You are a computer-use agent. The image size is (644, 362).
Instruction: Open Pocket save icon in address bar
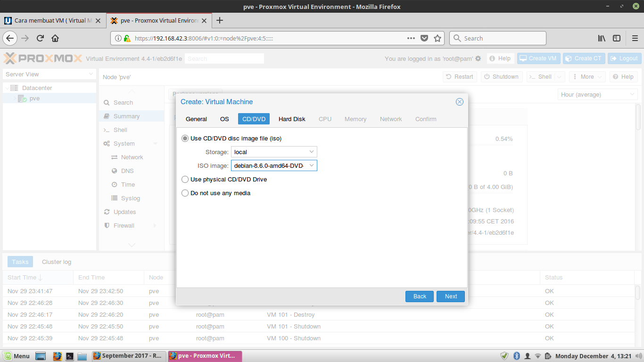tap(424, 38)
